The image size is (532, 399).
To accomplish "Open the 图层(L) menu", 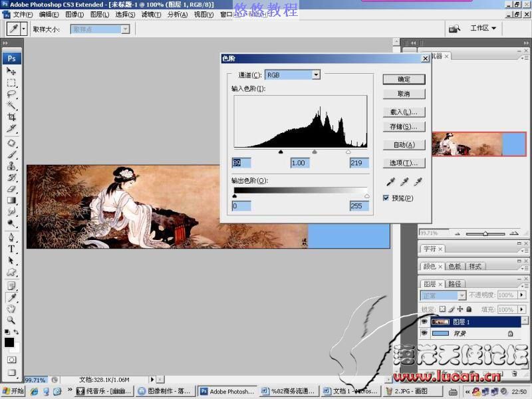I will pyautogui.click(x=99, y=15).
